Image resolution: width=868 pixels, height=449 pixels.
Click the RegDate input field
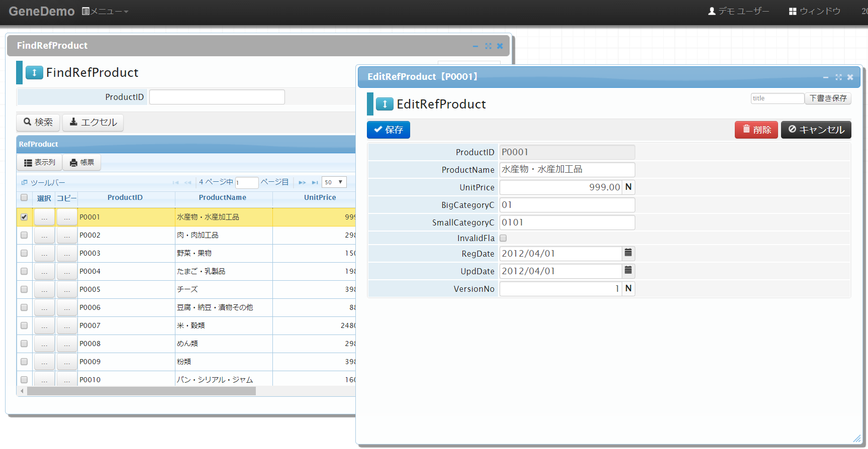(561, 253)
